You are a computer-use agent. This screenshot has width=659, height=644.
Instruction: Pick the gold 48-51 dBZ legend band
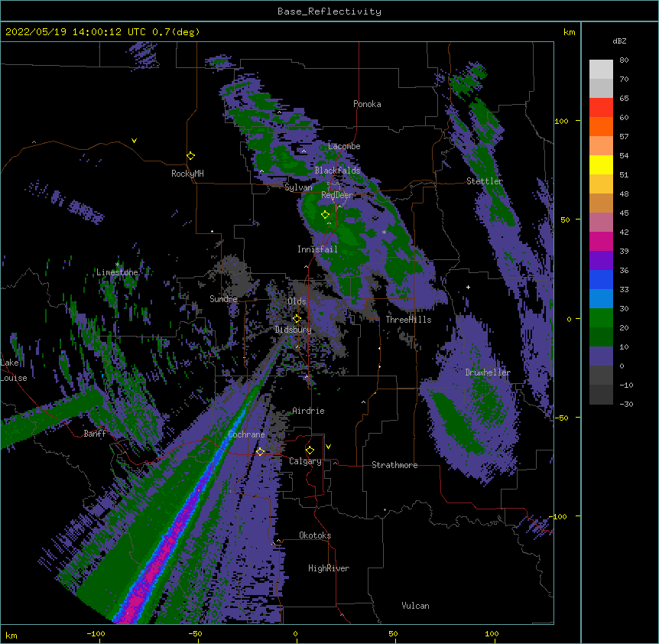click(601, 184)
